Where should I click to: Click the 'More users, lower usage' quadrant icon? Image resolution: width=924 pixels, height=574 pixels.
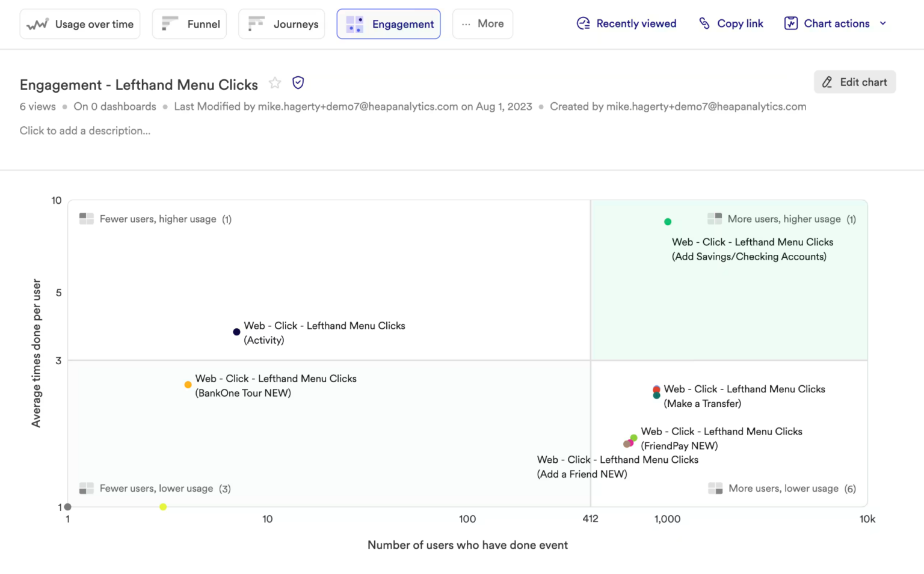715,489
